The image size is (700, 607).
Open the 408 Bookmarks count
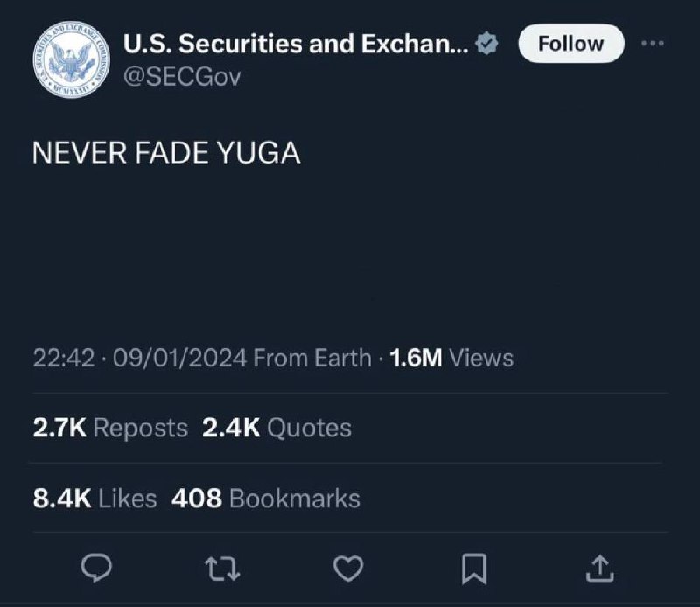coord(266,498)
